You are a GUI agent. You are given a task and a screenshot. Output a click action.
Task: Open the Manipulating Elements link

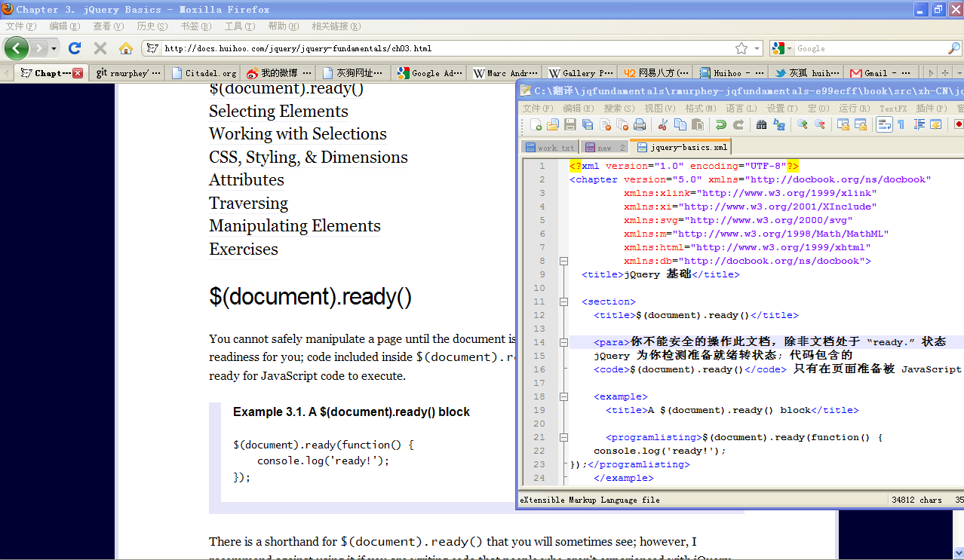coord(294,226)
